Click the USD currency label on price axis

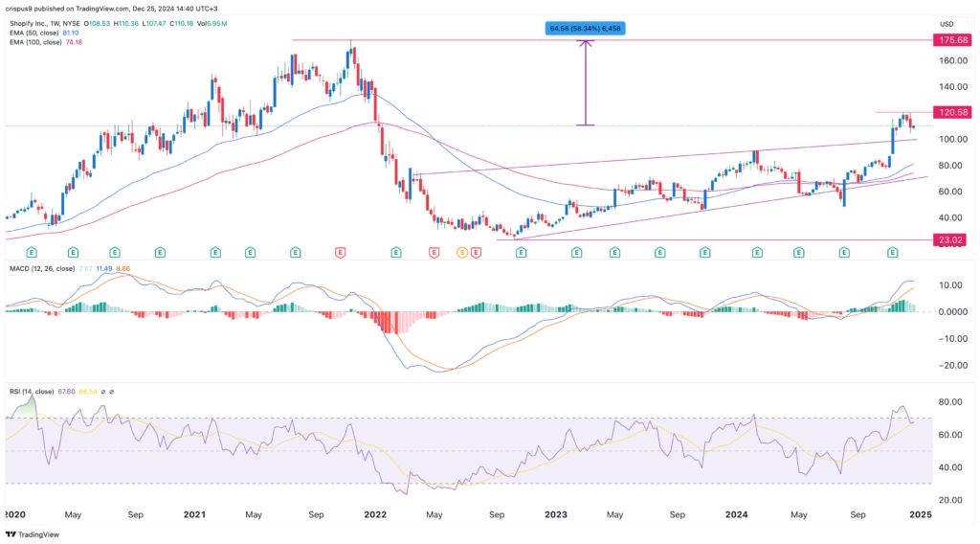click(947, 23)
